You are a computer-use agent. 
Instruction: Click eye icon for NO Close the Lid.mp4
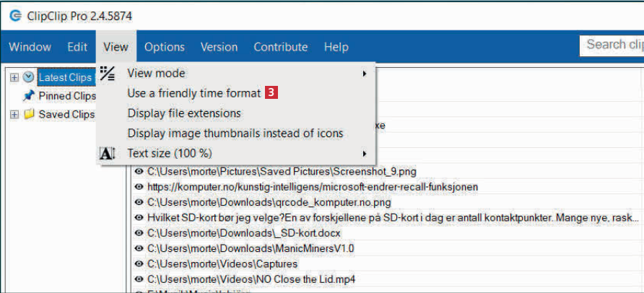[139, 279]
